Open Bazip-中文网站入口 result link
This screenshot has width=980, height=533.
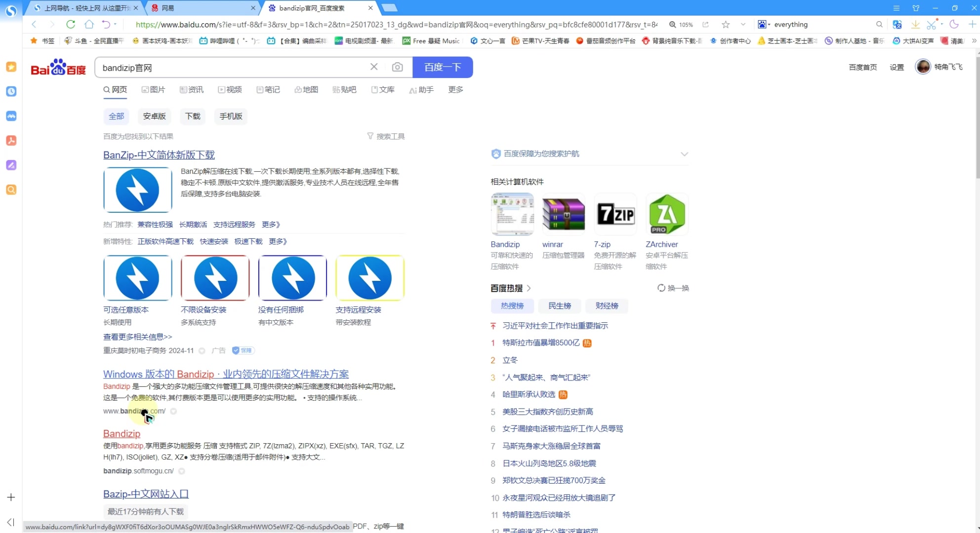tap(146, 494)
